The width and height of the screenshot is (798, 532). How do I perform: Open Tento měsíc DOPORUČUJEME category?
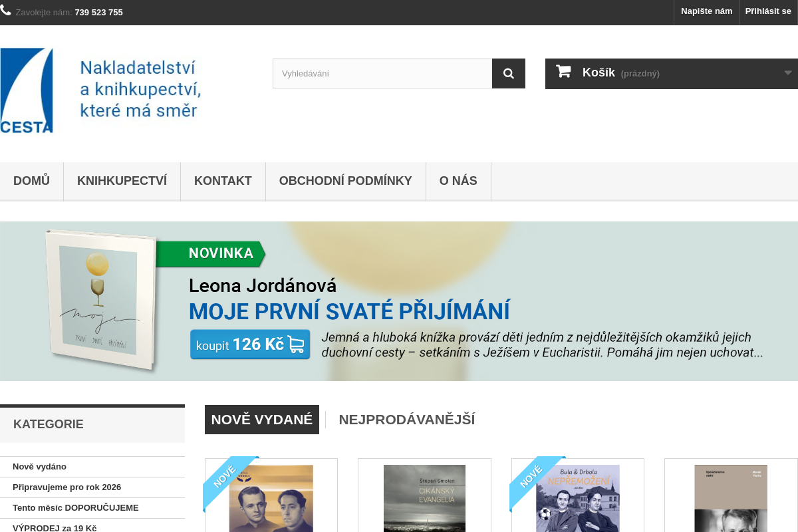pos(75,508)
